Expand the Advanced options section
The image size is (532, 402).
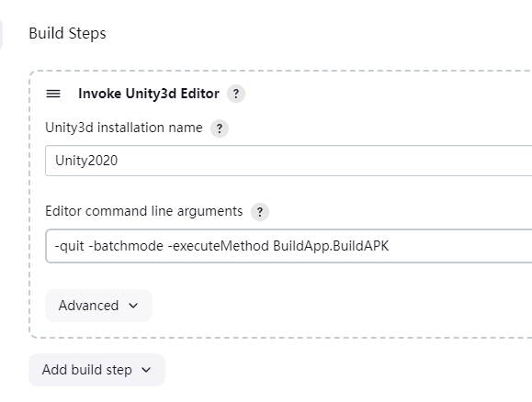(x=98, y=306)
